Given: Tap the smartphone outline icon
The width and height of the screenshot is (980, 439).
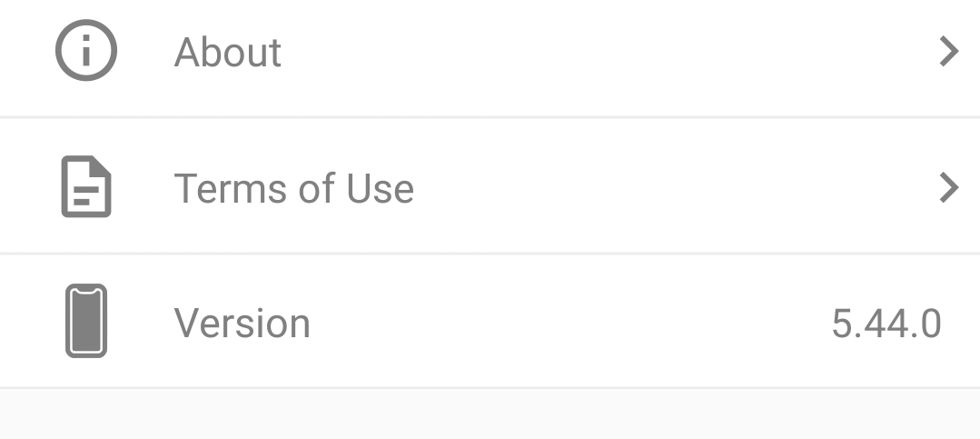Looking at the screenshot, I should [86, 321].
